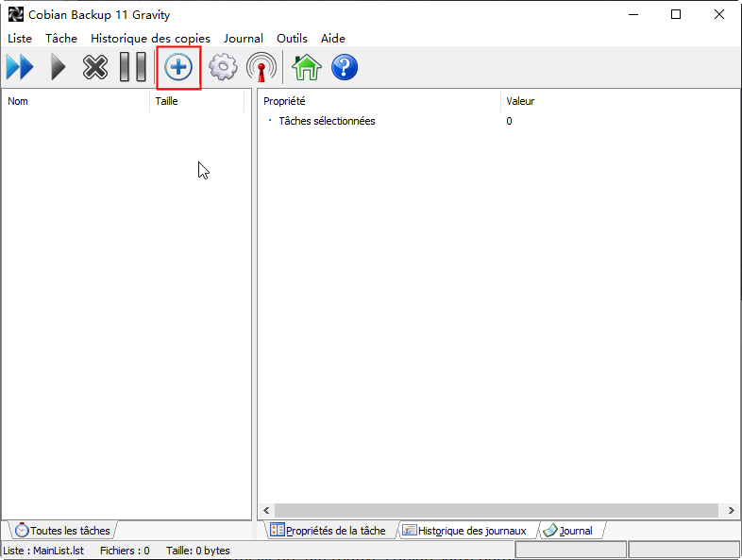
Task: Click the horizontal scrollbar right arrow
Action: (x=731, y=510)
